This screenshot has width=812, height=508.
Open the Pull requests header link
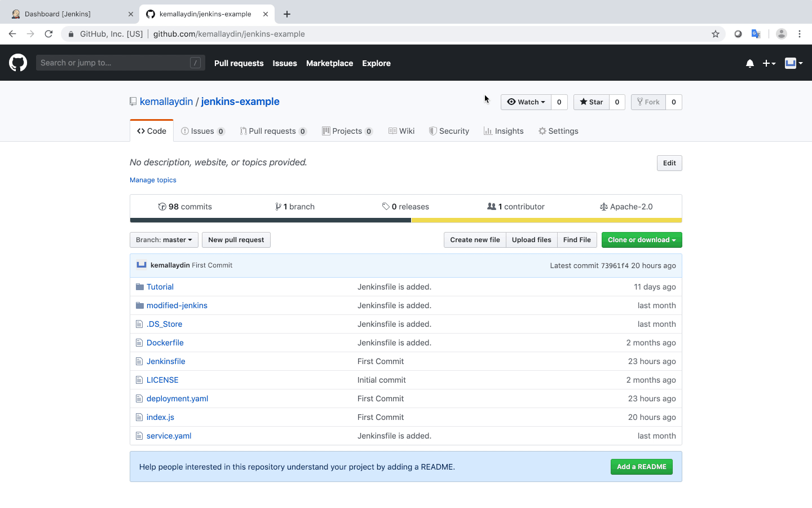tap(239, 63)
